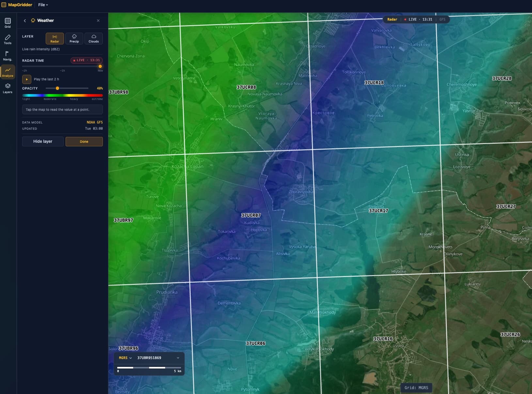Click the 37UCR16 grid label

(383, 339)
